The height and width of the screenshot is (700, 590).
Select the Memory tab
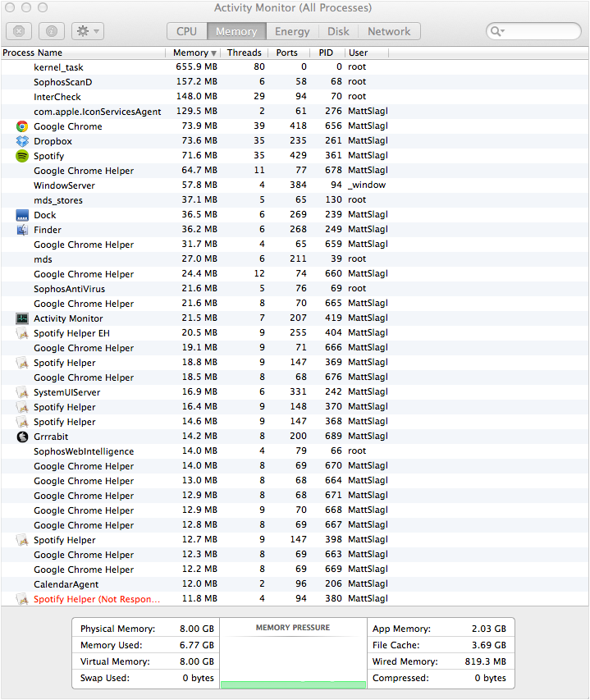point(236,31)
